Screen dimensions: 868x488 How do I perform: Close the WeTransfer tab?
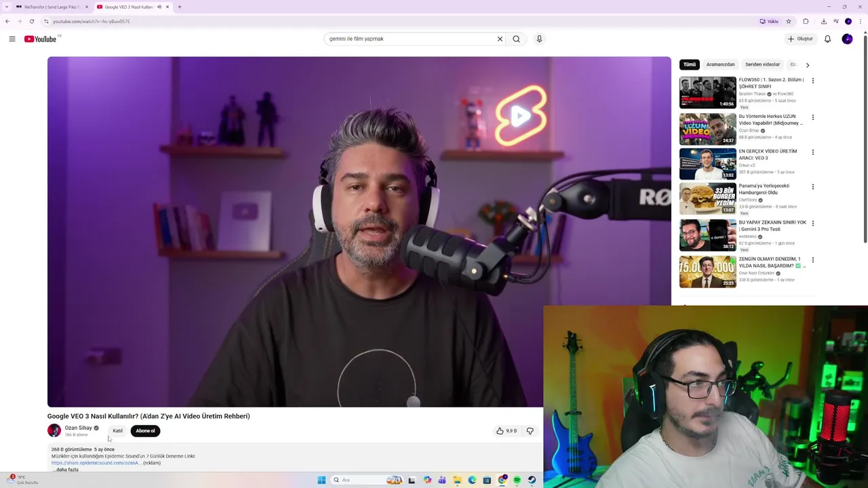tap(87, 7)
